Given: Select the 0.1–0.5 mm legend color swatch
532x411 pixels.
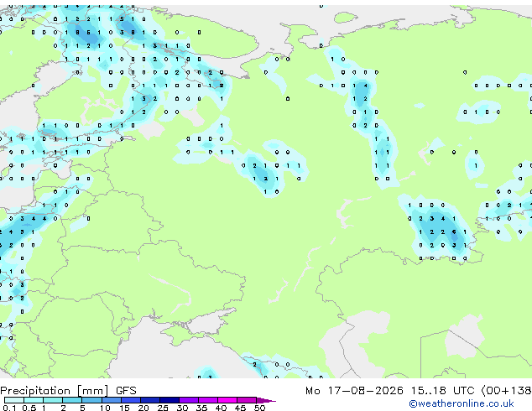Looking at the screenshot, I should click(x=14, y=400).
